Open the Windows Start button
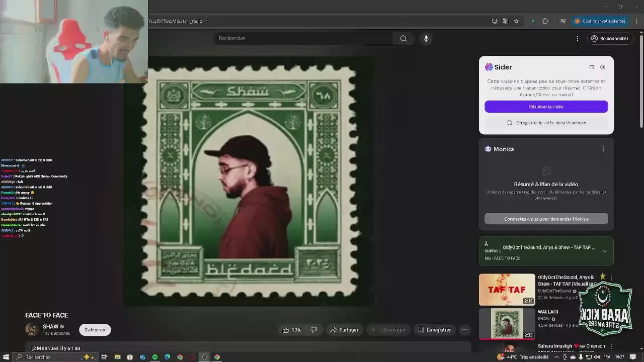The width and height of the screenshot is (644, 362). (5, 357)
